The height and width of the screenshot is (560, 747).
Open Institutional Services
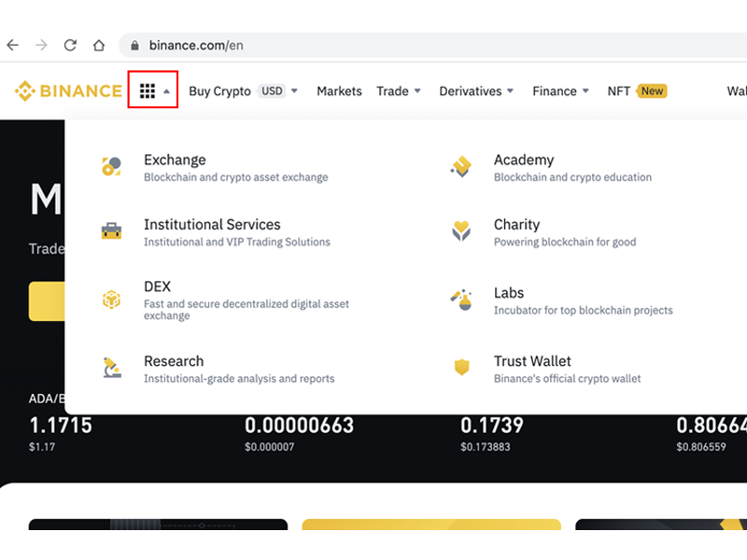[212, 224]
